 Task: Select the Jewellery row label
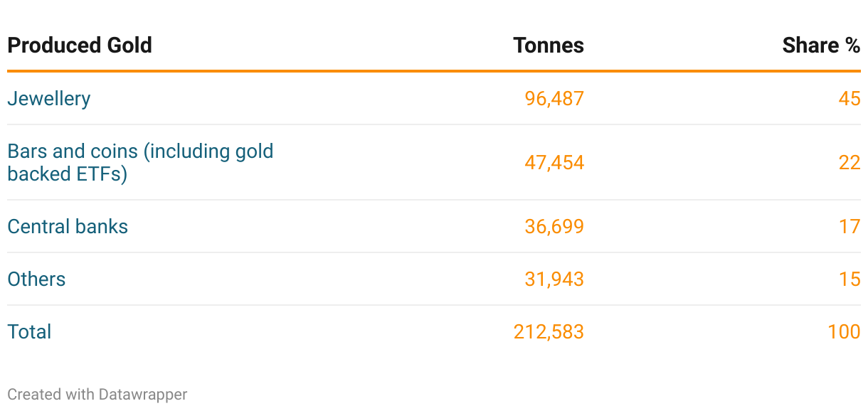(x=49, y=98)
